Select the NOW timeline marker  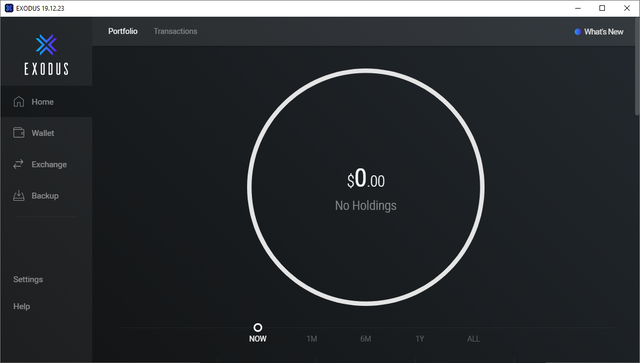(258, 339)
